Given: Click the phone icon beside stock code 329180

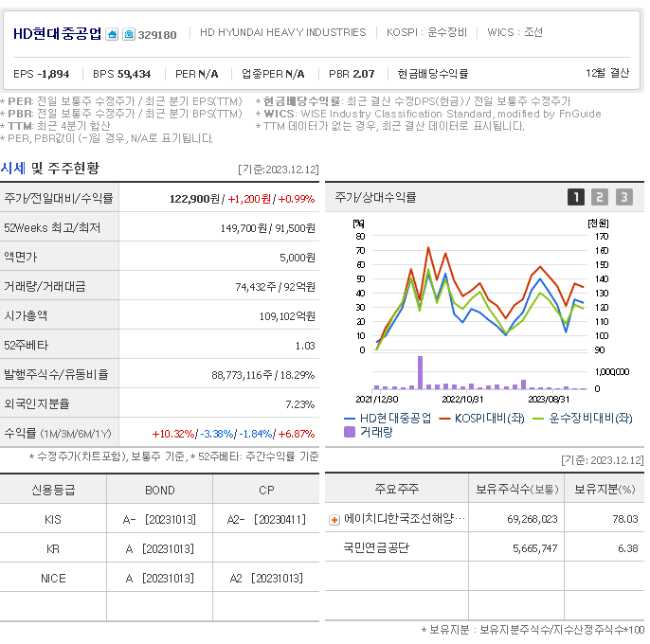Looking at the screenshot, I should tap(129, 34).
